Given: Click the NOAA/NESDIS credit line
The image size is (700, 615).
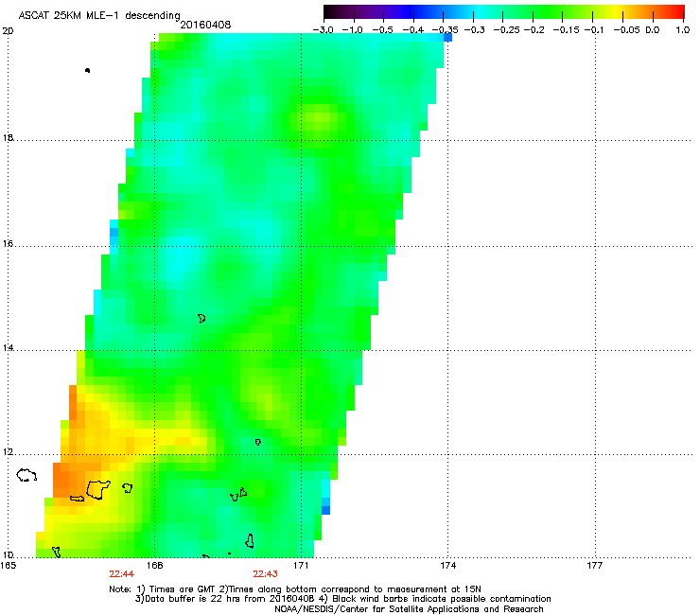Looking at the screenshot, I should click(409, 609).
